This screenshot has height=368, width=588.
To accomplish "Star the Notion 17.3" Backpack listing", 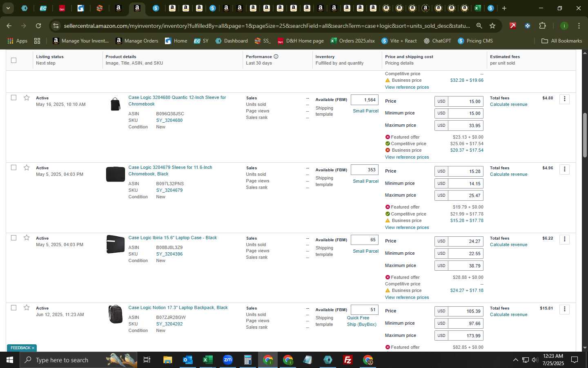I will pos(27,308).
